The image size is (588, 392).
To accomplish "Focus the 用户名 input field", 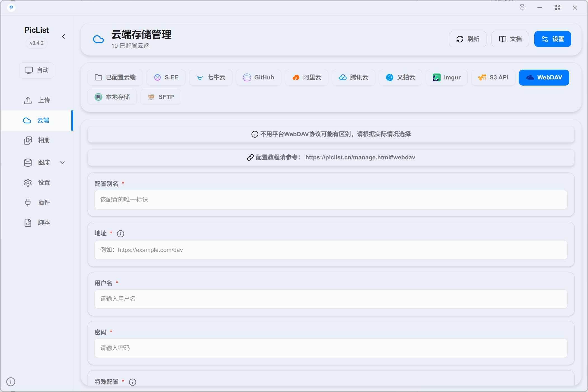I will [331, 299].
